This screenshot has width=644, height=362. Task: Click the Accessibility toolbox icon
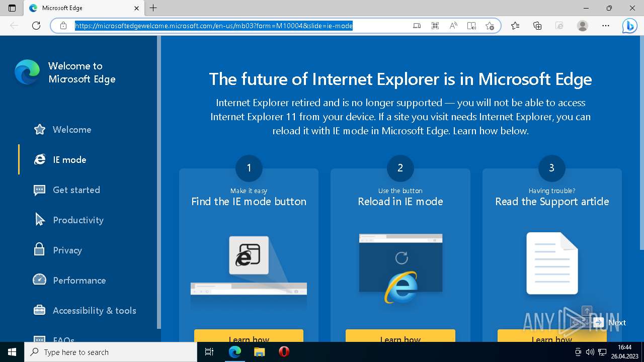pyautogui.click(x=40, y=310)
